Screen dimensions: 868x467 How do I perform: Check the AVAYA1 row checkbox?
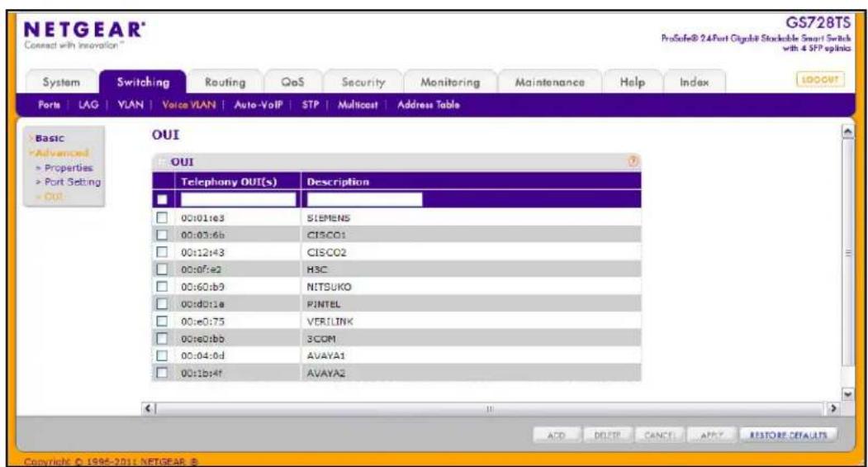point(162,355)
